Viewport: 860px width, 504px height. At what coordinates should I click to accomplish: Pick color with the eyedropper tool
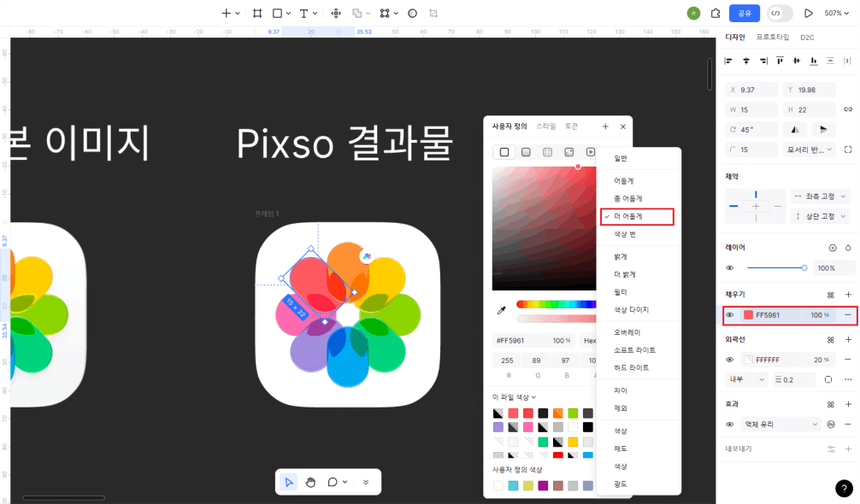coord(501,311)
